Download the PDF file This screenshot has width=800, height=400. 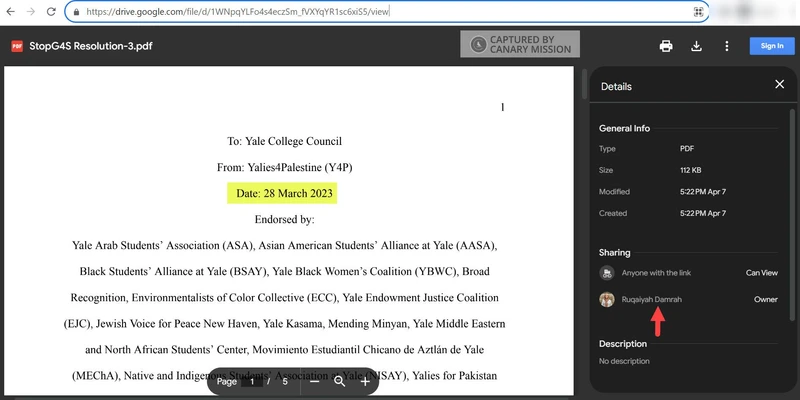point(696,46)
